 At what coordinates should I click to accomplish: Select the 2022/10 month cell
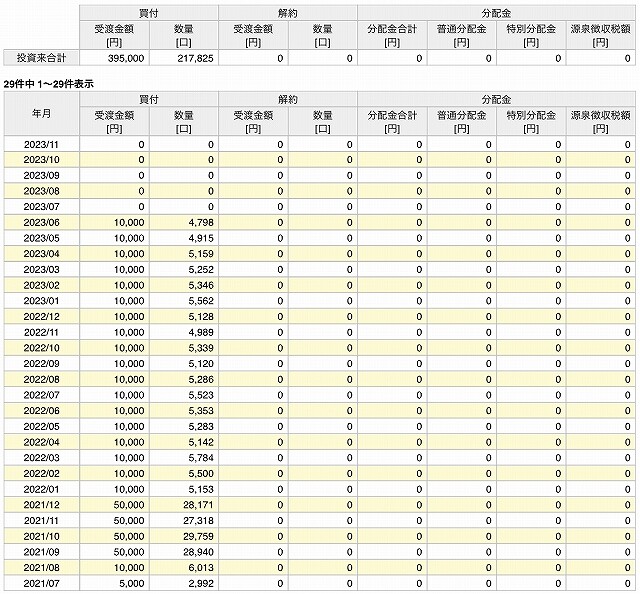tap(41, 348)
